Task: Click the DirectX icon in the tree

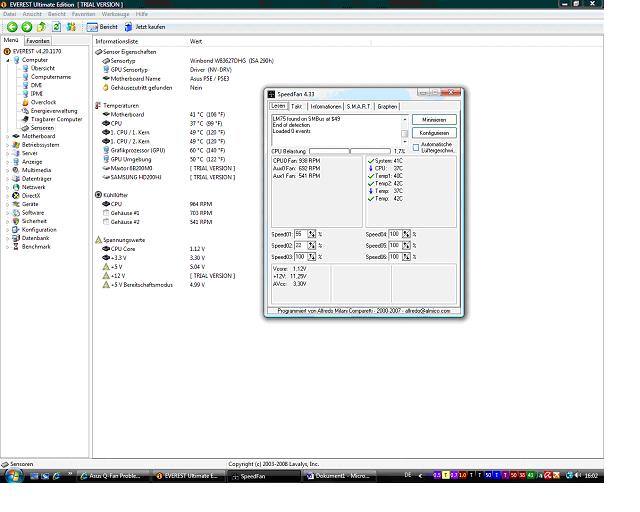Action: (x=16, y=196)
